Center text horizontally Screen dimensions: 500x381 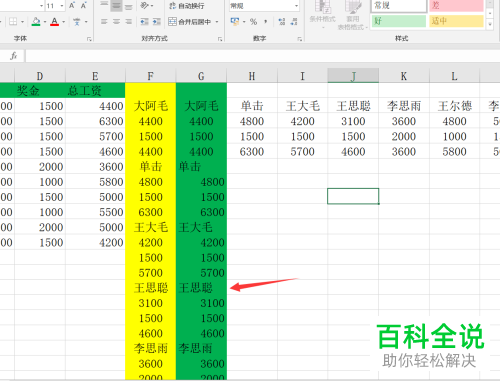(x=116, y=22)
